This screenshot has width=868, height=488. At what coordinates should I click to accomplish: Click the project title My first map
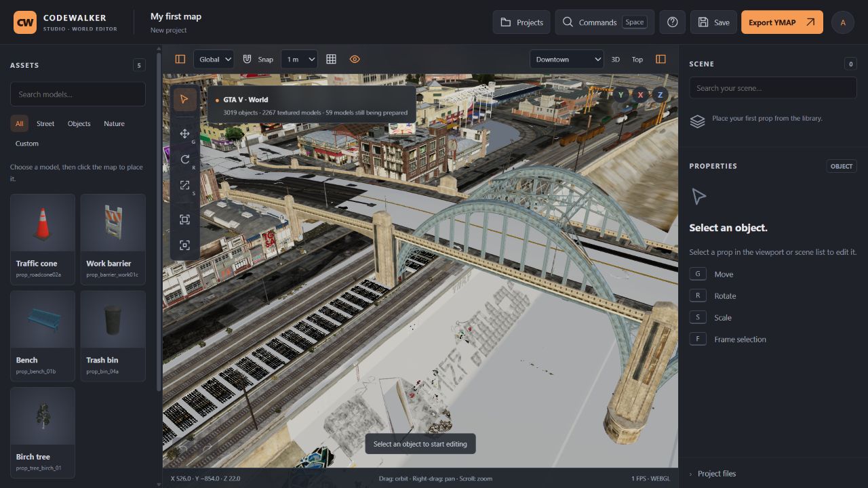point(176,16)
